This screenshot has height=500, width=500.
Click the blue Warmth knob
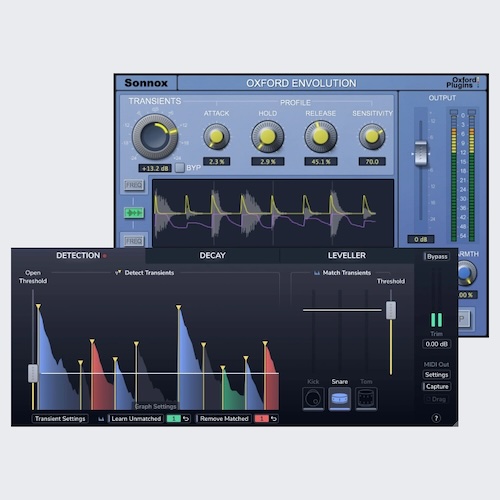pyautogui.click(x=466, y=273)
